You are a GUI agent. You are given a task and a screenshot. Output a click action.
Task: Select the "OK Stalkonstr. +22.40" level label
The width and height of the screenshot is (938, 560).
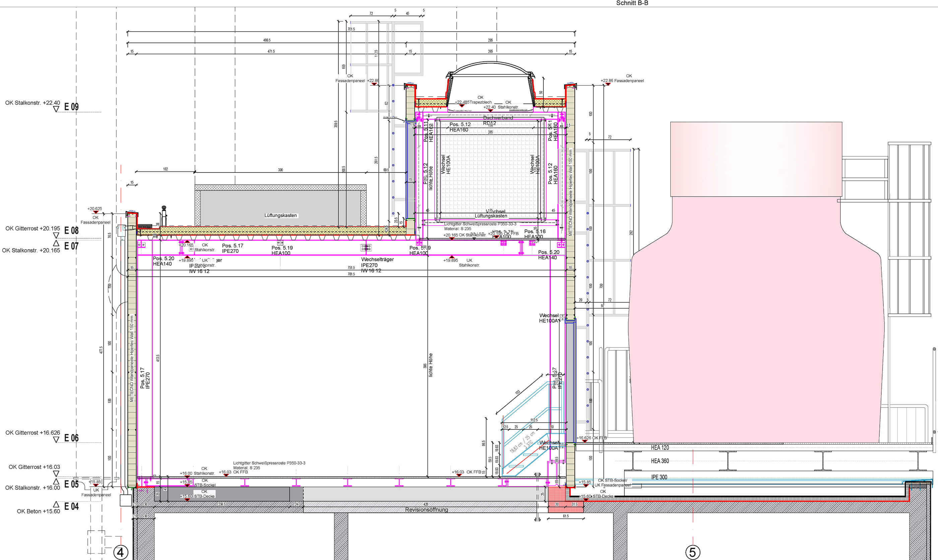pos(32,102)
